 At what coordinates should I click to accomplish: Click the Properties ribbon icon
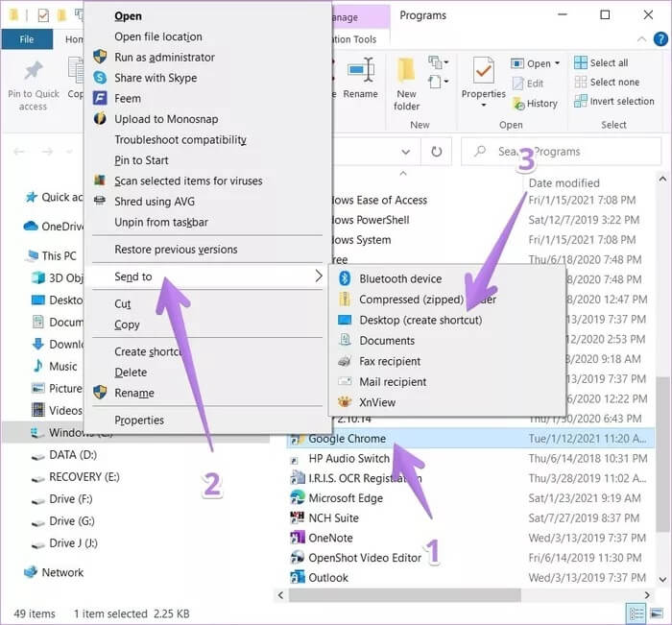pos(483,70)
